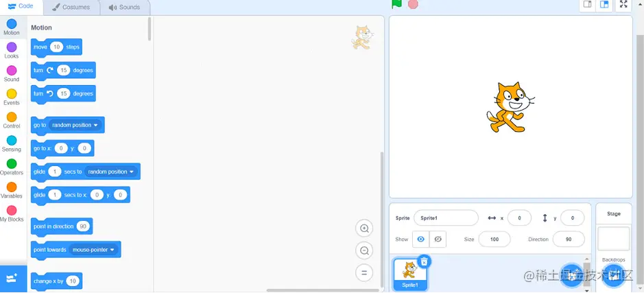Open the Variables blocks category
The image size is (644, 293).
(x=12, y=191)
